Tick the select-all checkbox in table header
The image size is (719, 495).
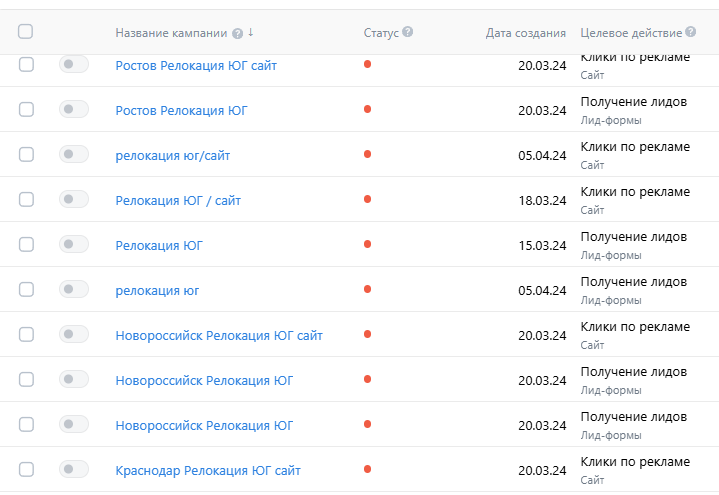[x=26, y=32]
